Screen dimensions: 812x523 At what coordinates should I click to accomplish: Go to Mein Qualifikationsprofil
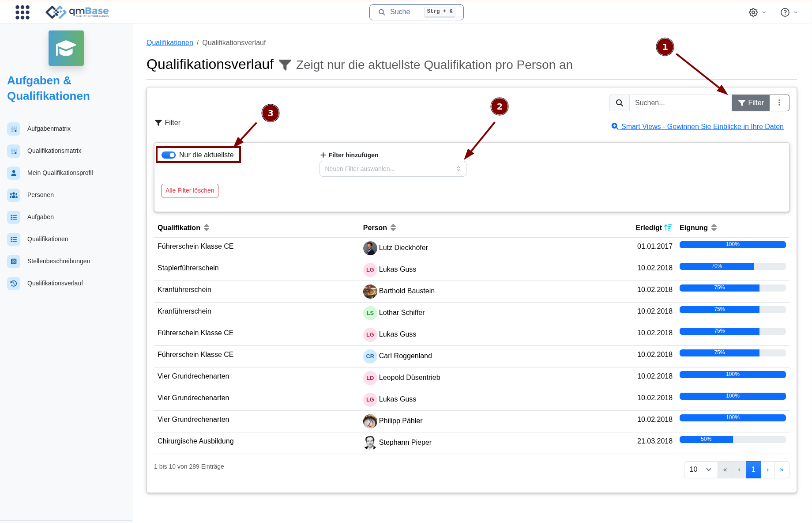[60, 173]
